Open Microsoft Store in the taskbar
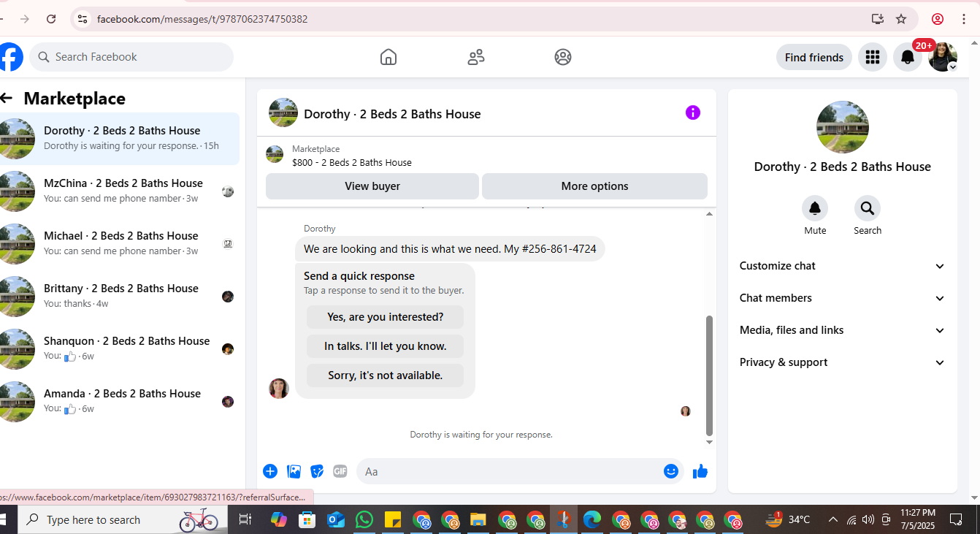This screenshot has height=534, width=980. click(x=307, y=519)
